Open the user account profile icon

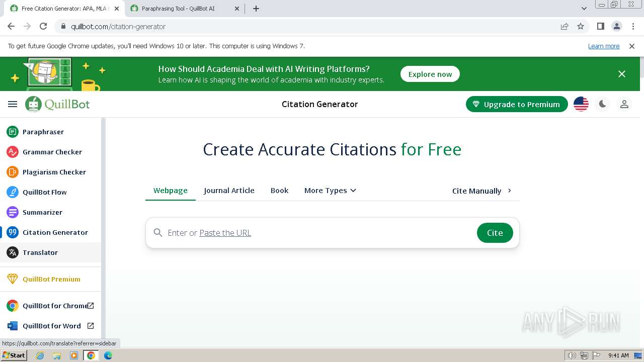624,104
